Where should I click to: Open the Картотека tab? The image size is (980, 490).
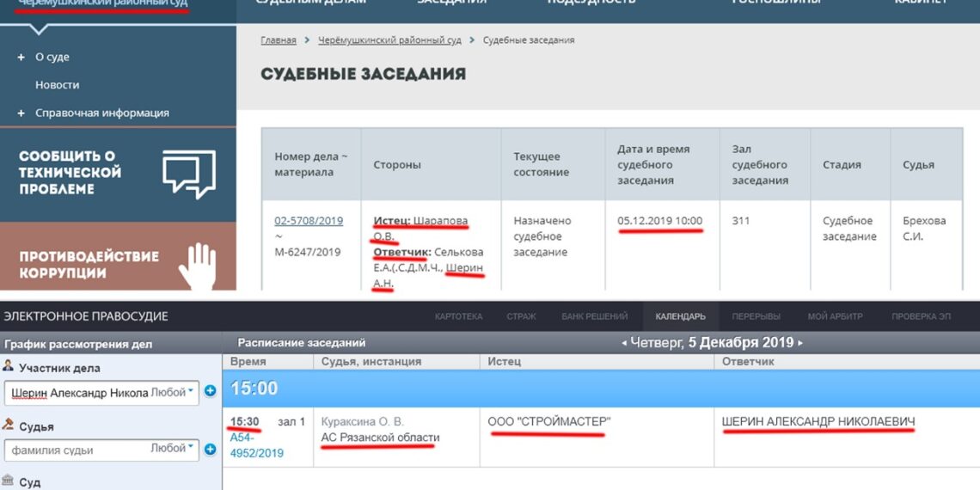coord(458,316)
